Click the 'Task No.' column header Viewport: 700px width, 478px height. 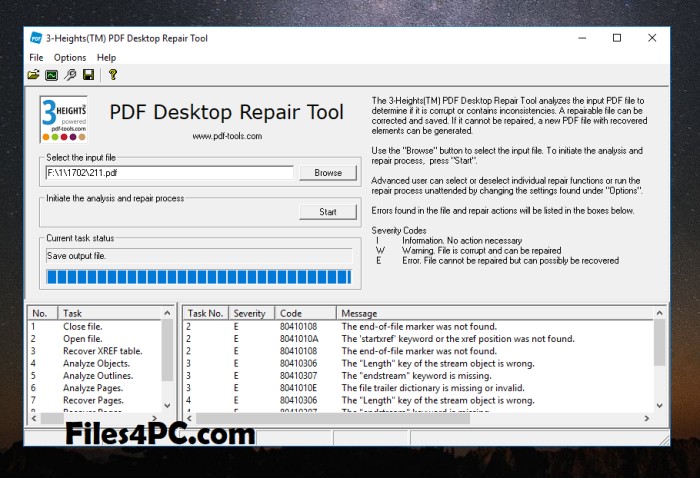click(x=206, y=313)
